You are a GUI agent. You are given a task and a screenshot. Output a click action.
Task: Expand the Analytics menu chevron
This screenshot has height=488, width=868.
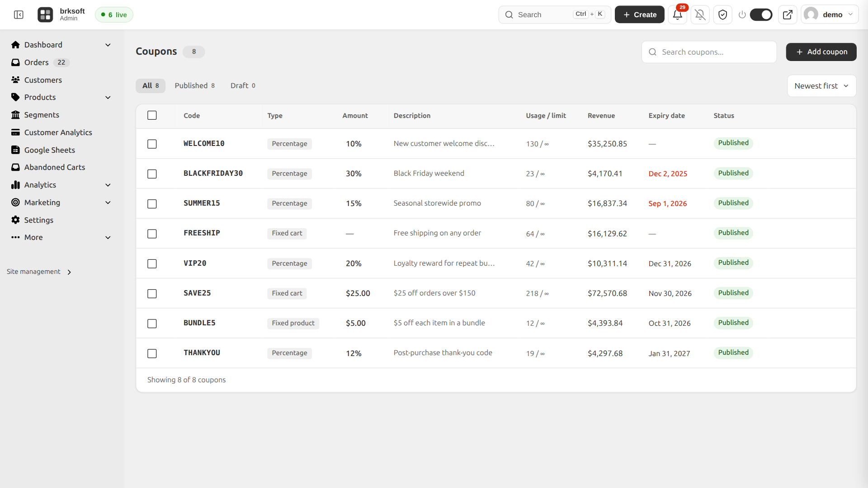pyautogui.click(x=108, y=185)
